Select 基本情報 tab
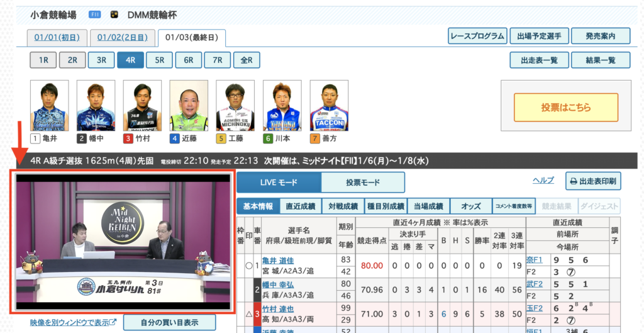 pyautogui.click(x=258, y=206)
